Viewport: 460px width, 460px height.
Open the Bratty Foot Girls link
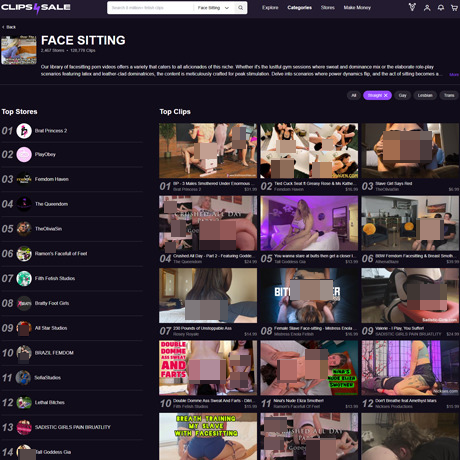tap(52, 303)
